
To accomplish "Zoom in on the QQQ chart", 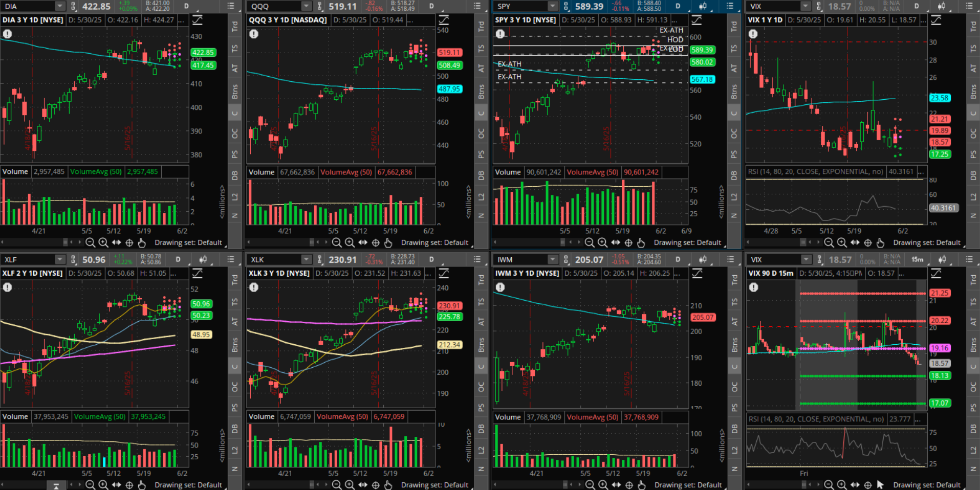I will pyautogui.click(x=350, y=242).
